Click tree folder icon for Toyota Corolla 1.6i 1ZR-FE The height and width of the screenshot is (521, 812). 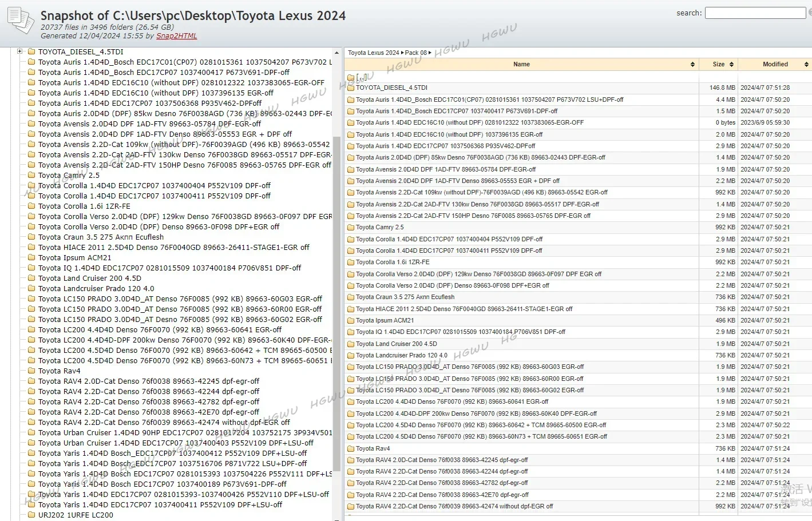point(32,206)
